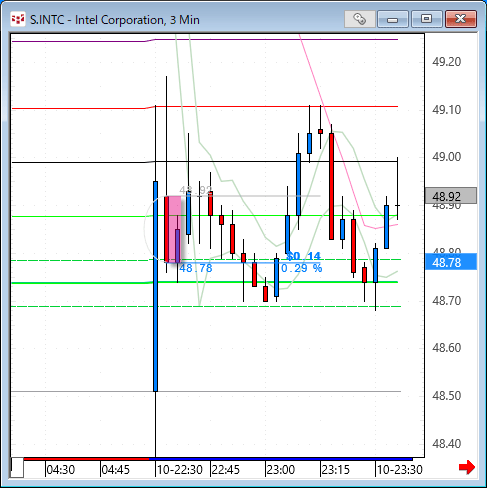Click the blue 48.78 price marker
487x488 pixels.
coord(451,262)
